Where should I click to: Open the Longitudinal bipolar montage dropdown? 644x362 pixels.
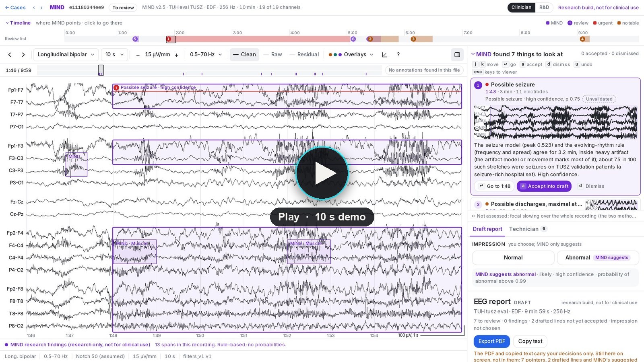[66, 55]
